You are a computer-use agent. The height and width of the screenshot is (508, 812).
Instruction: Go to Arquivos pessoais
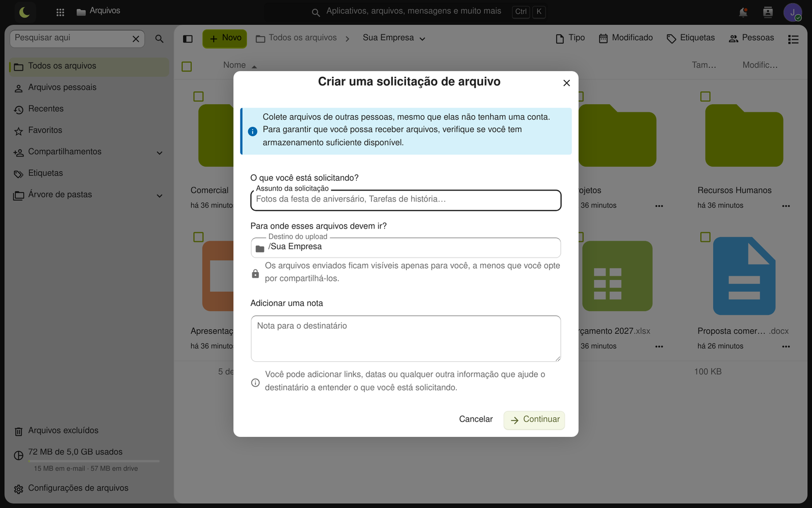click(89, 88)
